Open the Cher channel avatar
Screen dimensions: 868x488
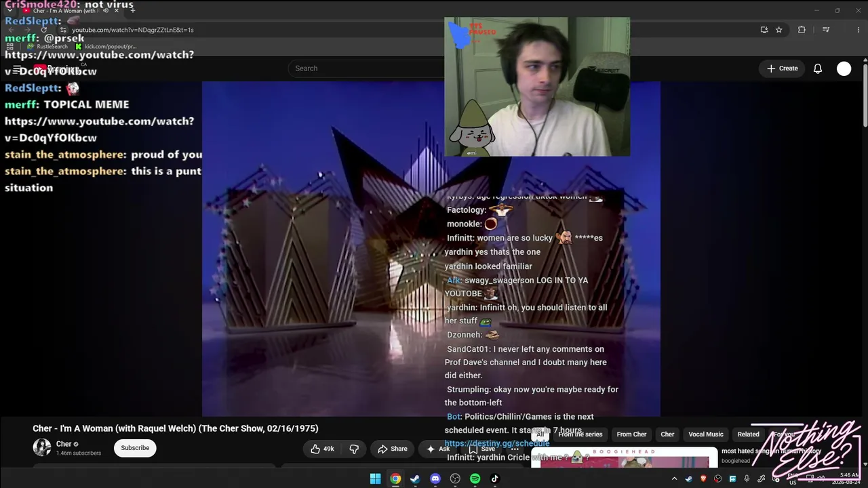pos(42,447)
